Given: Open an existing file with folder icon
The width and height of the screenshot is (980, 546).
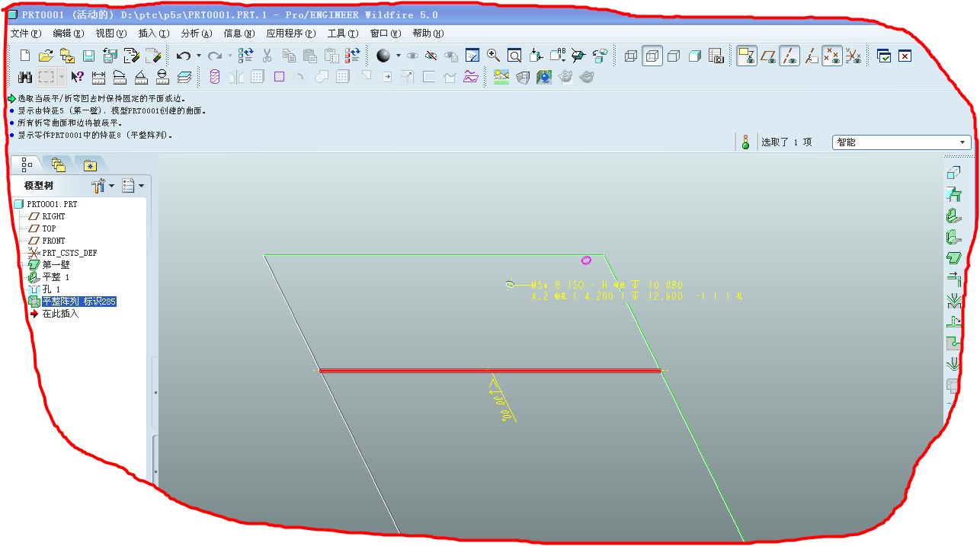Looking at the screenshot, I should (46, 56).
